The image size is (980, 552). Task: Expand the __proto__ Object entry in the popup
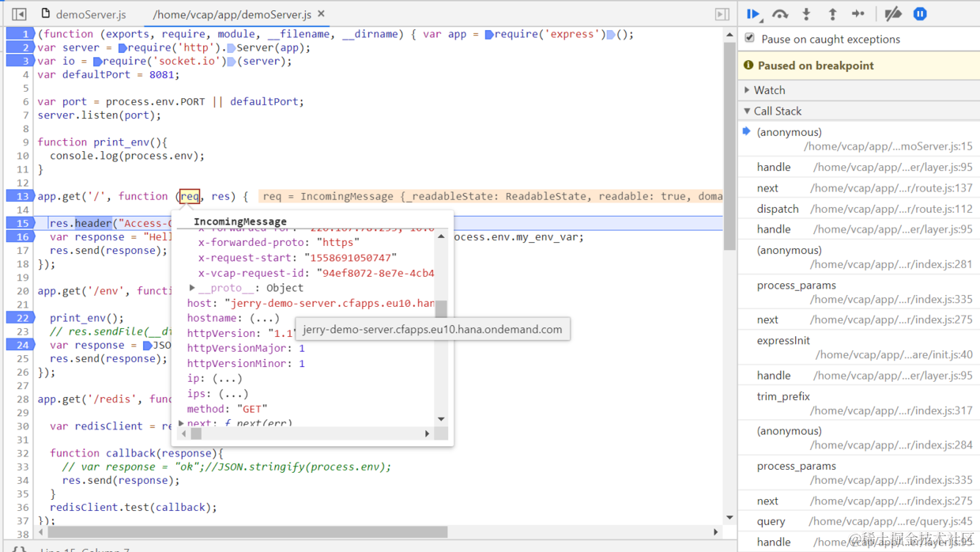tap(192, 288)
